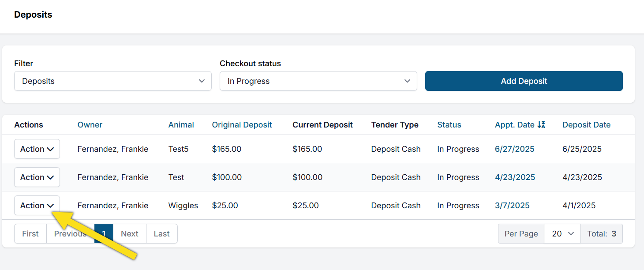Sort table by Owner column
The image size is (644, 270).
pos(90,125)
